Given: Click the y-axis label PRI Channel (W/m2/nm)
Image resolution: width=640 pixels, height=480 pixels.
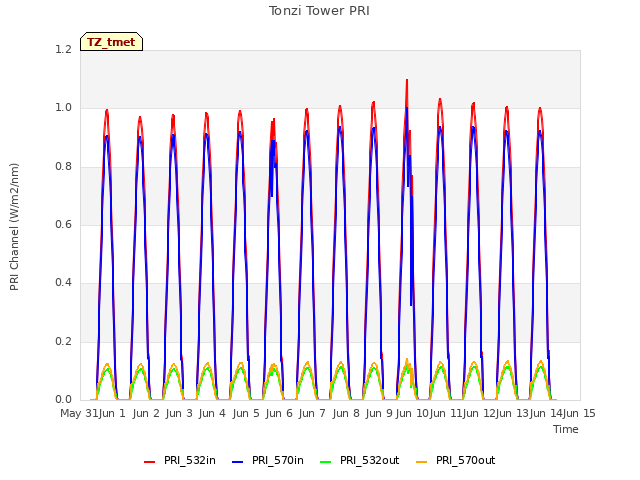Looking at the screenshot, I should tap(14, 227).
